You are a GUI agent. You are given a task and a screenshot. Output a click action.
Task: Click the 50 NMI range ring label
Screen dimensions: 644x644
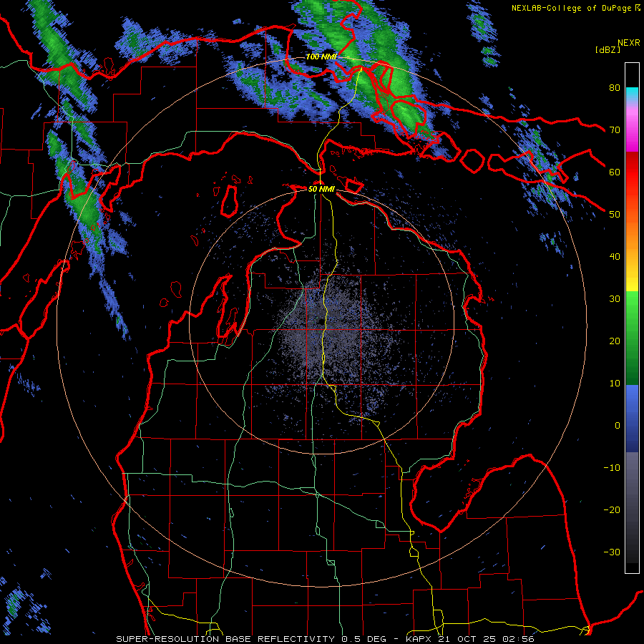[321, 190]
